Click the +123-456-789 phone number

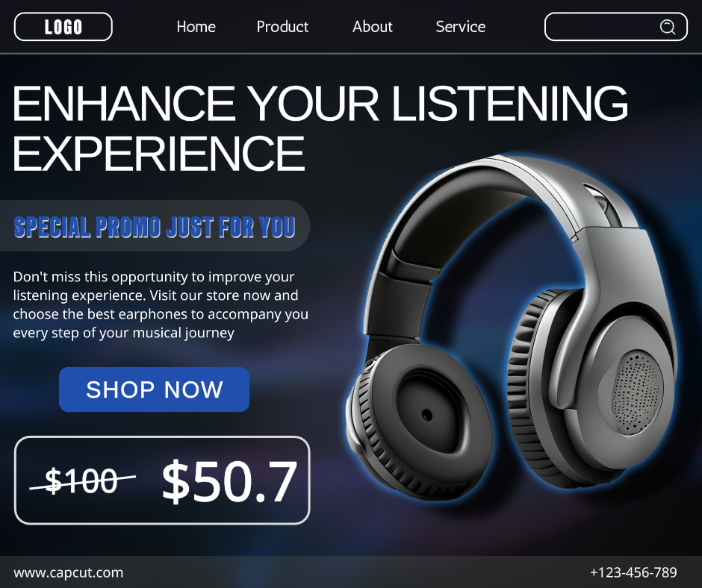pos(633,572)
